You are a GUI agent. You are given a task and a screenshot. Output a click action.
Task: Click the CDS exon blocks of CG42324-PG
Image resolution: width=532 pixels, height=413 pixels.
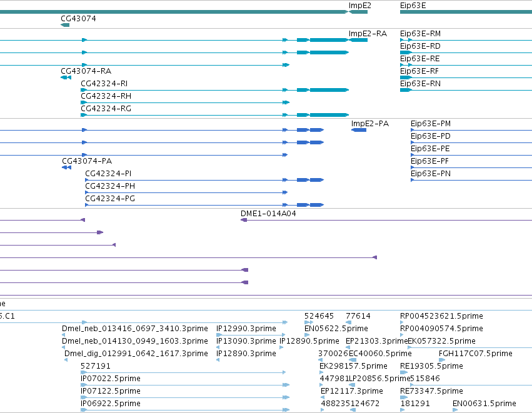click(310, 205)
